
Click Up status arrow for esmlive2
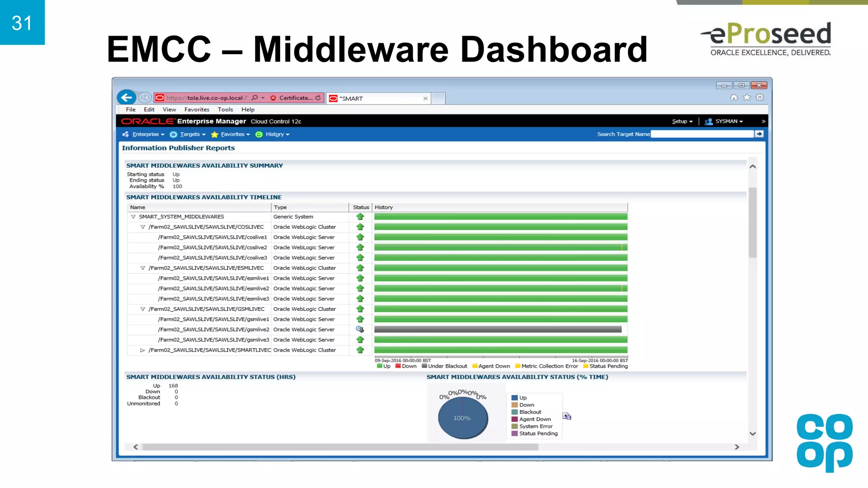(360, 288)
